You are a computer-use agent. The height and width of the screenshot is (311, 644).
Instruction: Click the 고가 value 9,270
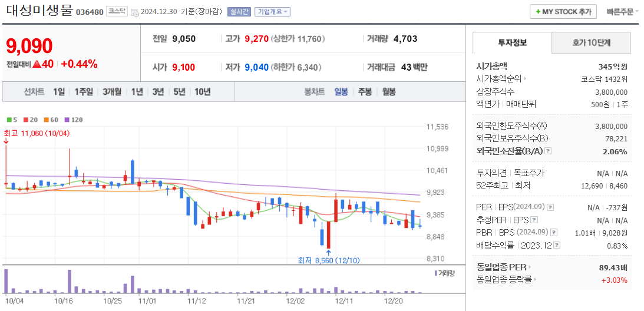pos(257,39)
